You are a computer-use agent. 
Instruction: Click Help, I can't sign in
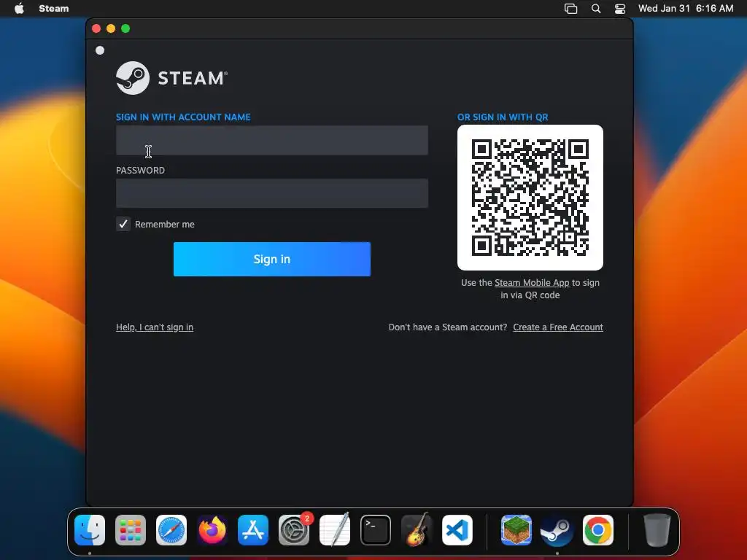(155, 327)
